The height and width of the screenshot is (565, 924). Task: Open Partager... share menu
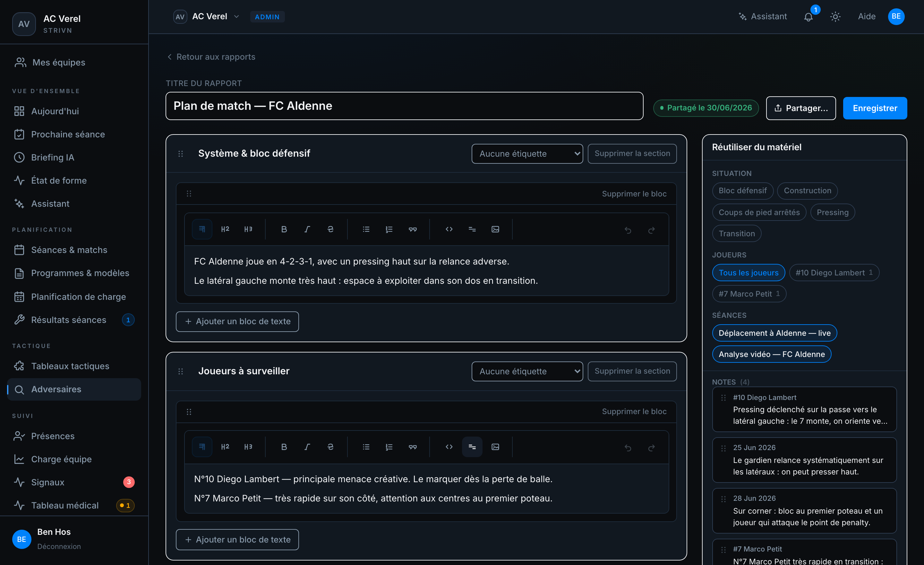(x=800, y=108)
